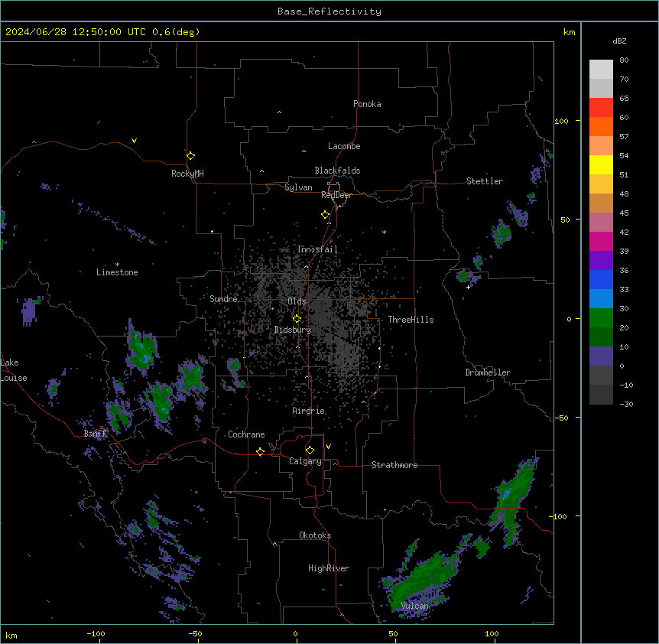Click the Sundre label
Viewport: 659px width, 644px height.
(x=223, y=299)
